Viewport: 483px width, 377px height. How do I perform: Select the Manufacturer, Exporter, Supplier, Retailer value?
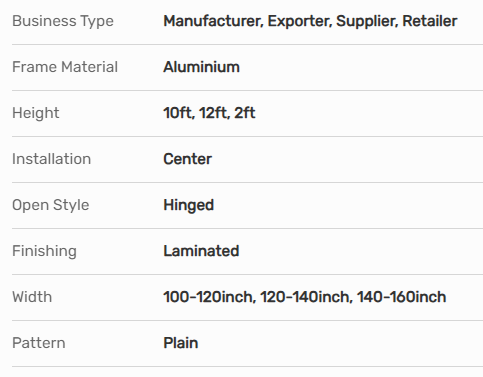(310, 21)
